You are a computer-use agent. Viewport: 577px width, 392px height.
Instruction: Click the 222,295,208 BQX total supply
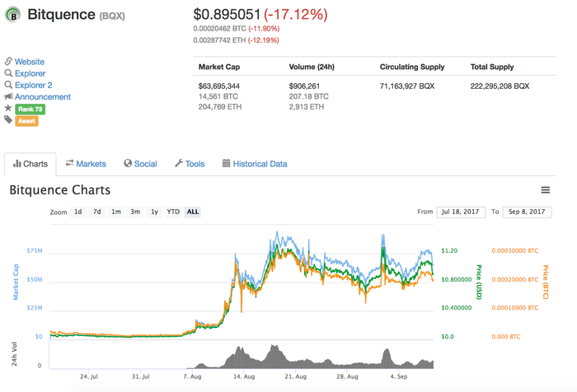[500, 86]
